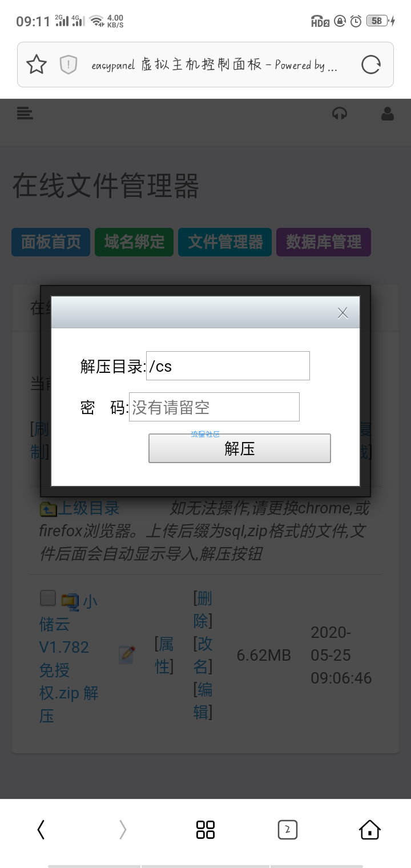Viewport: 411px width, 868px height.
Task: Click the 密码 password input field
Action: [215, 407]
